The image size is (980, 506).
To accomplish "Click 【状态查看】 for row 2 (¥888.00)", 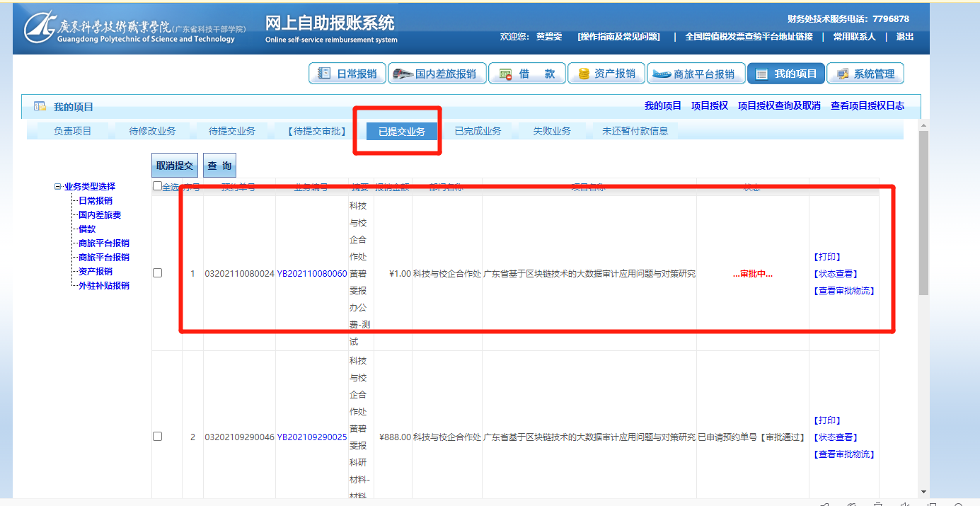I will coord(836,437).
